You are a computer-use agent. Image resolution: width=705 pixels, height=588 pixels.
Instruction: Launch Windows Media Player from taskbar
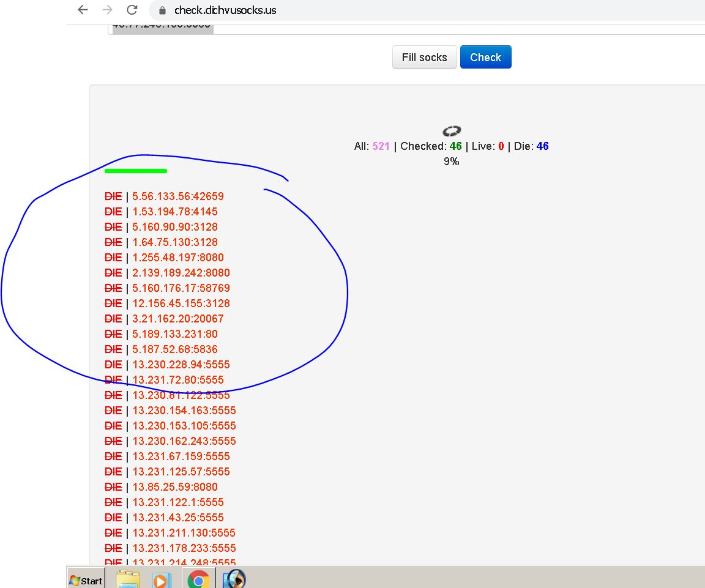coord(162,579)
